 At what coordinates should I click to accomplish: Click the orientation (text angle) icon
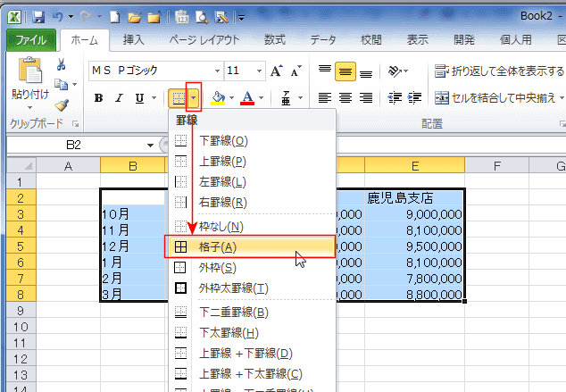point(395,71)
